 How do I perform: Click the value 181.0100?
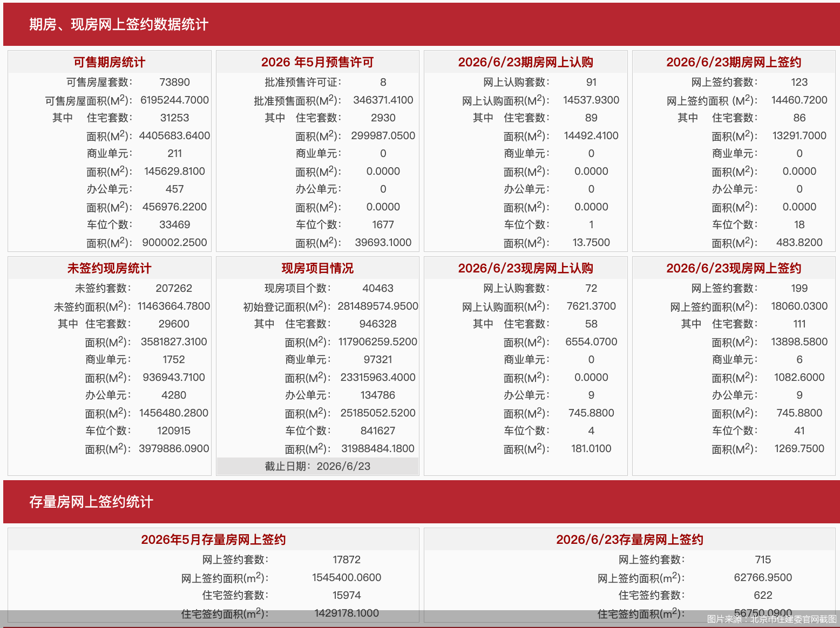coord(592,448)
